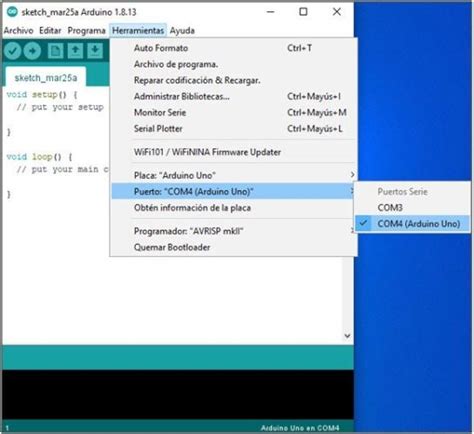Screen dimensions: 474x434
Task: Open the Editar menu
Action: 50,31
